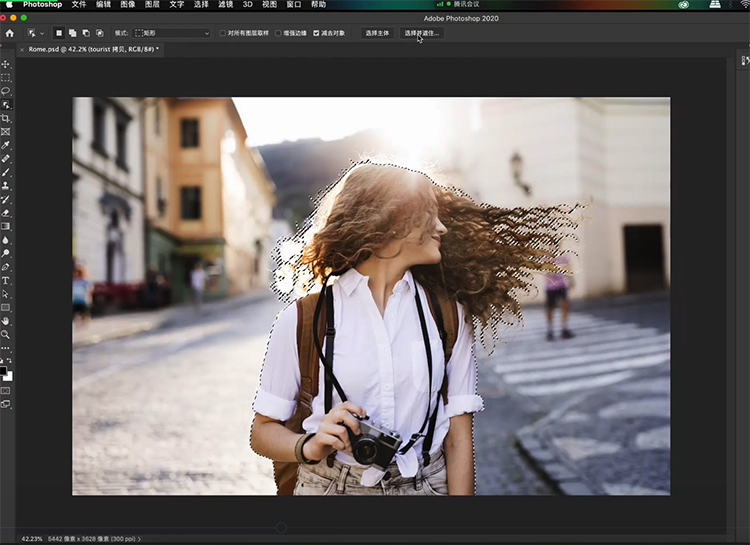Select the Move tool

[x=6, y=64]
